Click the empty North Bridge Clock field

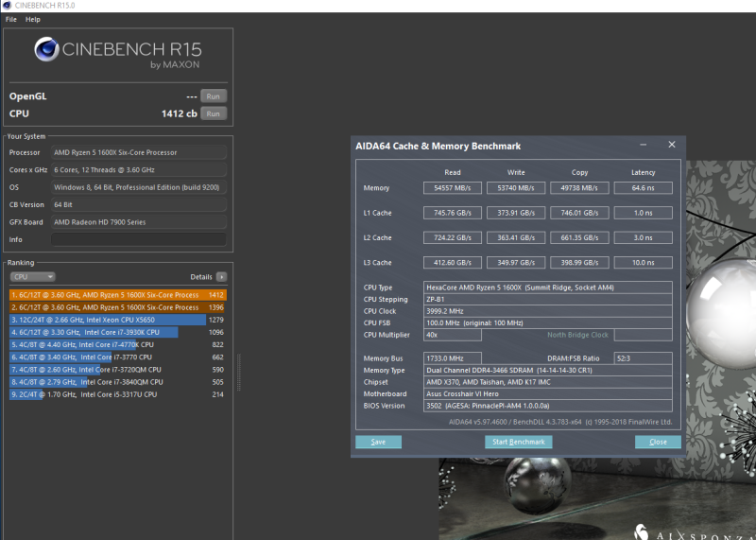click(644, 335)
